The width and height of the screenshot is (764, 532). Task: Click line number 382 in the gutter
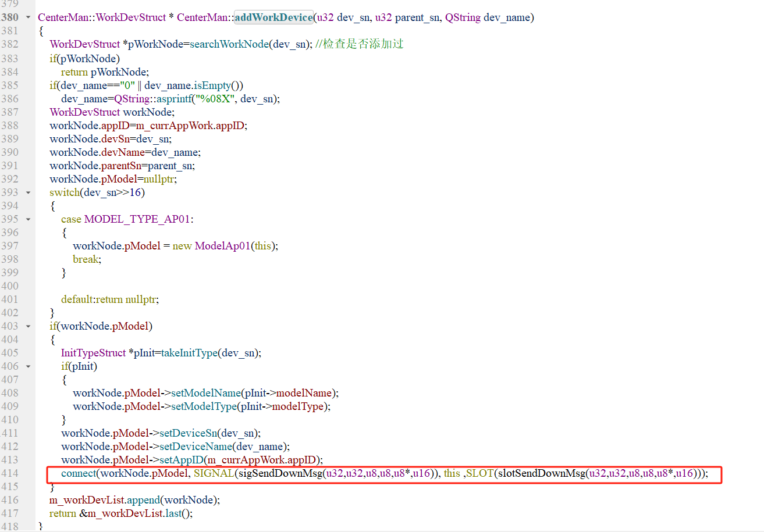click(x=10, y=44)
